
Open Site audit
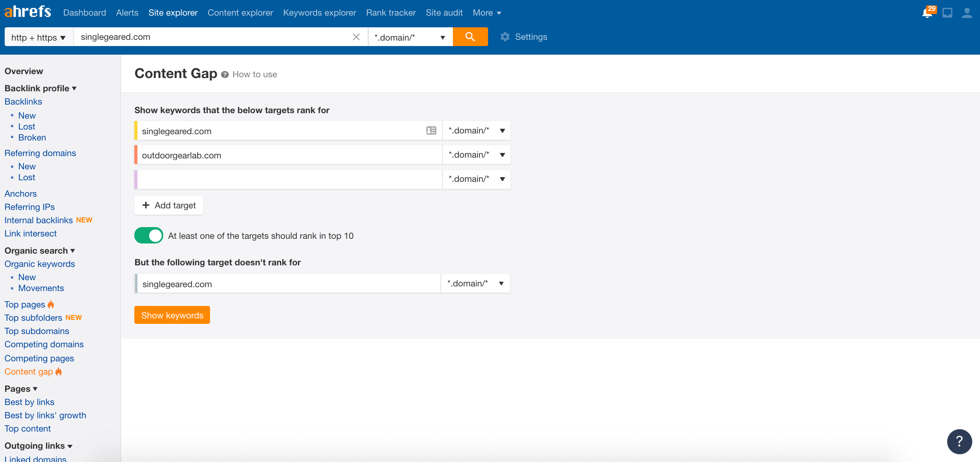coord(444,13)
